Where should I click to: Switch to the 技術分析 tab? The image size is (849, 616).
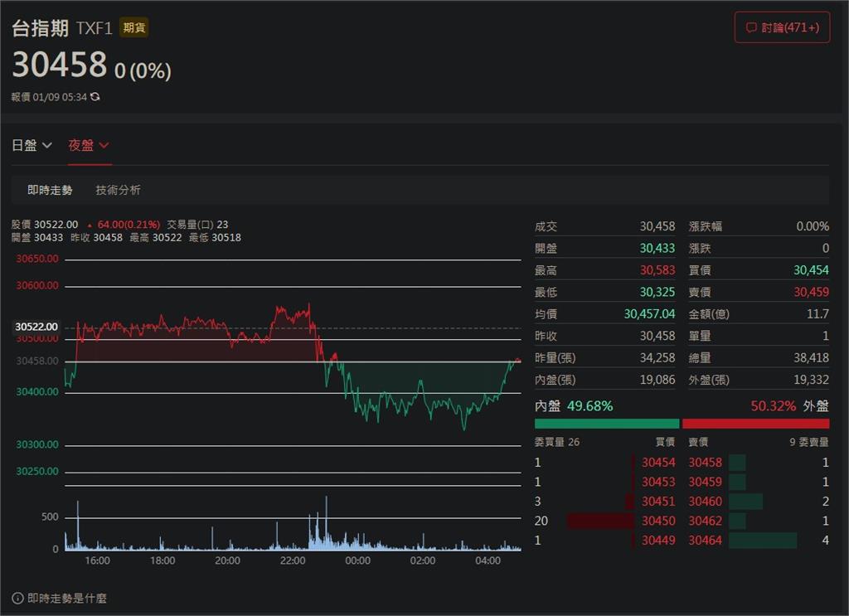tap(118, 190)
